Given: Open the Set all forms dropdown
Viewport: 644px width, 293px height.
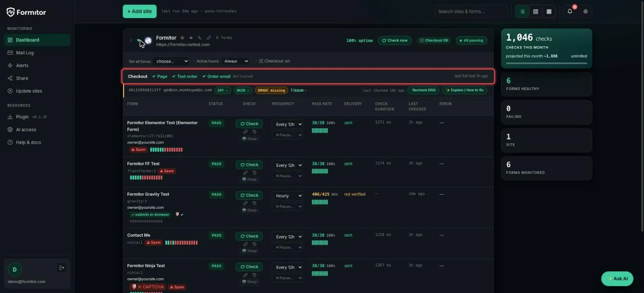Looking at the screenshot, I should point(171,61).
